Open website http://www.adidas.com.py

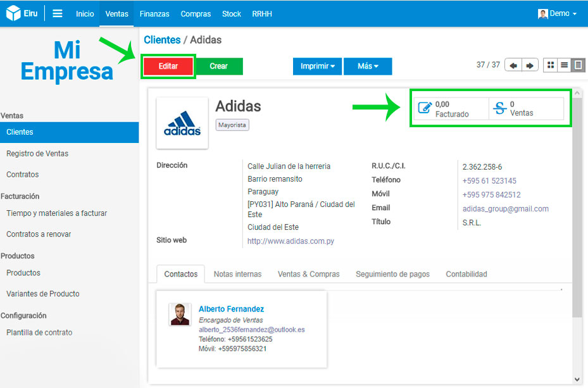tap(291, 241)
